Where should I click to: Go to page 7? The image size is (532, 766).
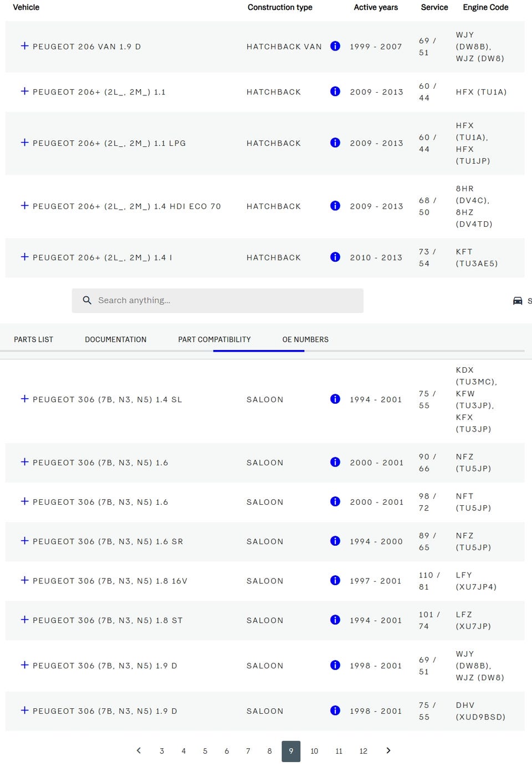point(248,751)
